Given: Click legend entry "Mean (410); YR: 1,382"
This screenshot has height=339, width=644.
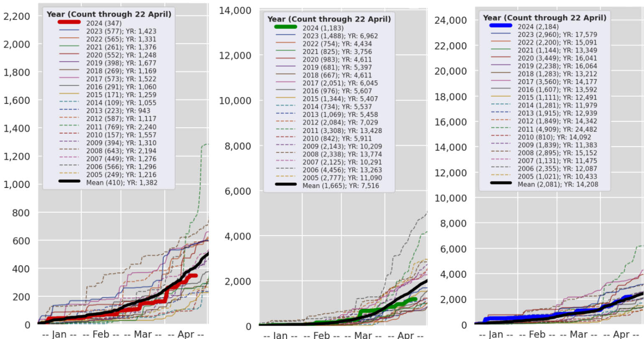Looking at the screenshot, I should pyautogui.click(x=122, y=182).
